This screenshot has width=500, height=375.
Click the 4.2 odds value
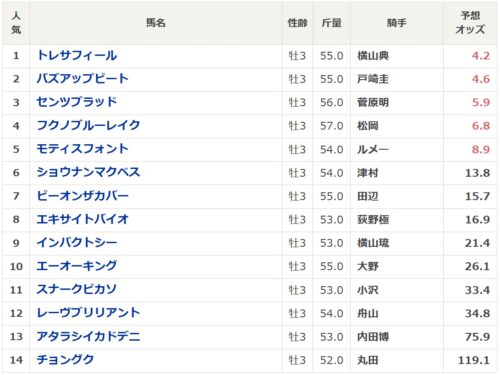[481, 56]
